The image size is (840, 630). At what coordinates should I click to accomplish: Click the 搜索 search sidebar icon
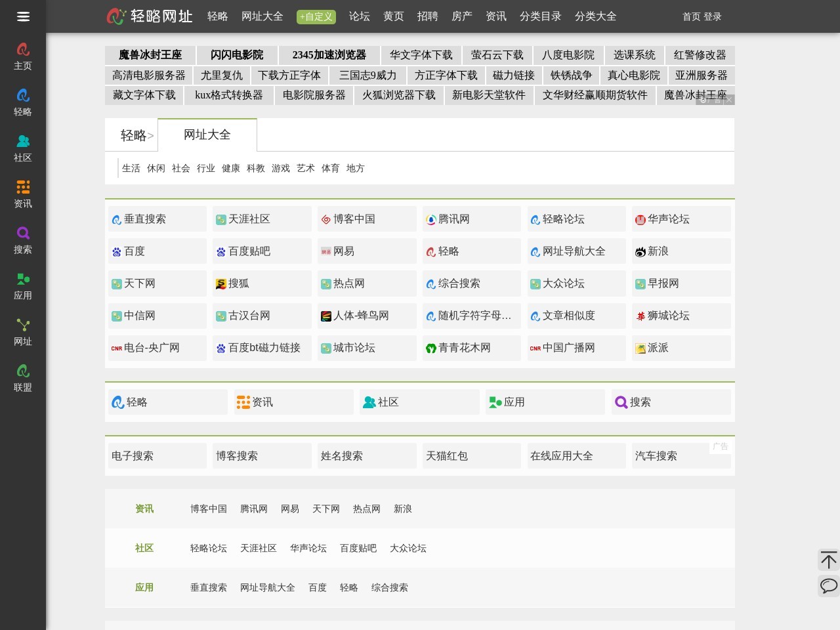(23, 240)
